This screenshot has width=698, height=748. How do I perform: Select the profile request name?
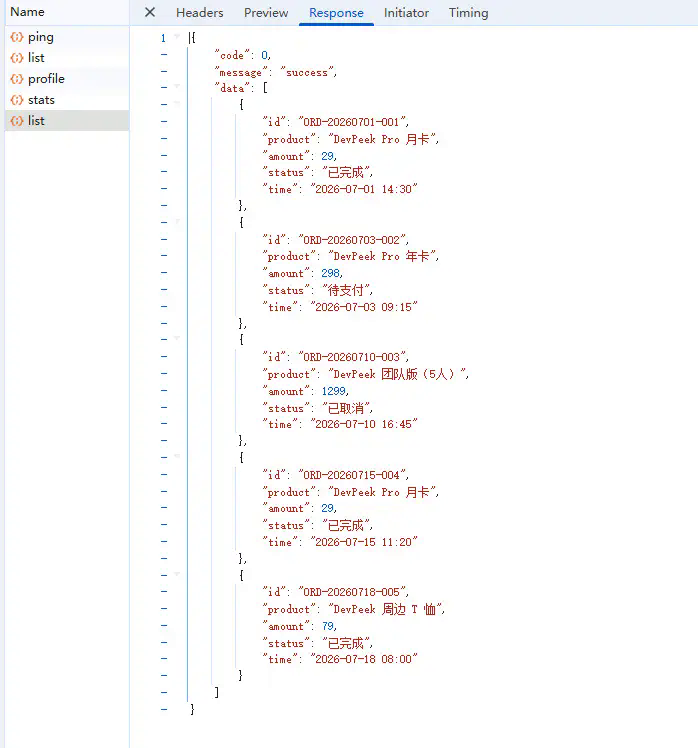coord(46,79)
